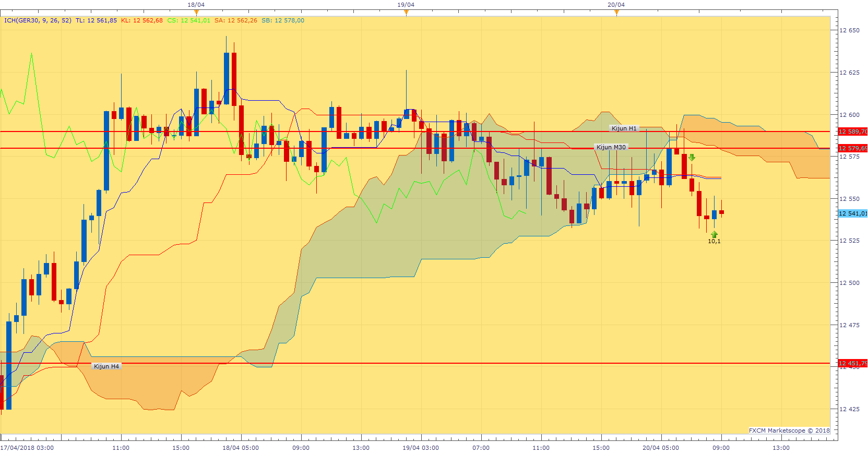Viewport: 868px width, 454px height.
Task: Select the ICH(GER30, 9, 26, 52) indicator label
Action: (x=38, y=21)
